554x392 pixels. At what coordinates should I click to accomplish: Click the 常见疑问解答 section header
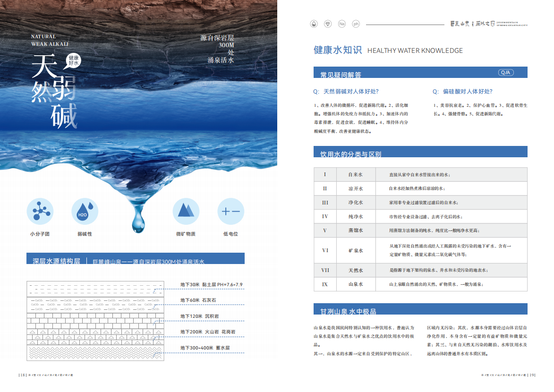(341, 74)
